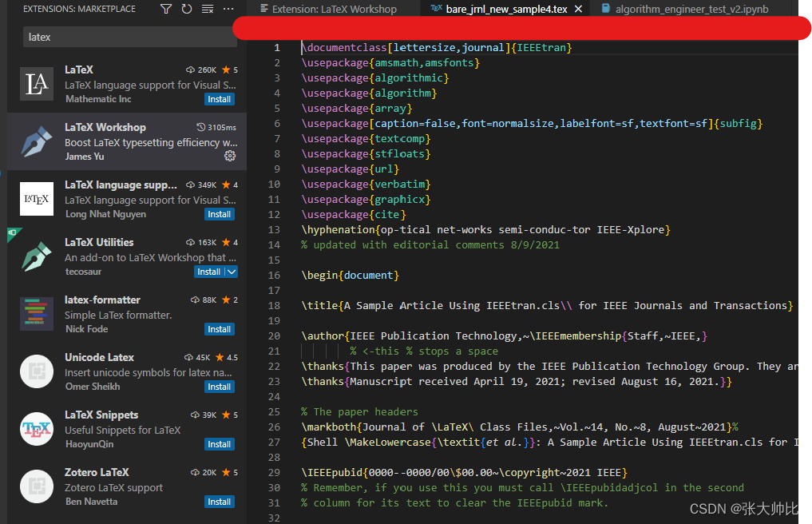
Task: Install the LaTeX extension by Mathematic Inc
Action: tap(219, 99)
